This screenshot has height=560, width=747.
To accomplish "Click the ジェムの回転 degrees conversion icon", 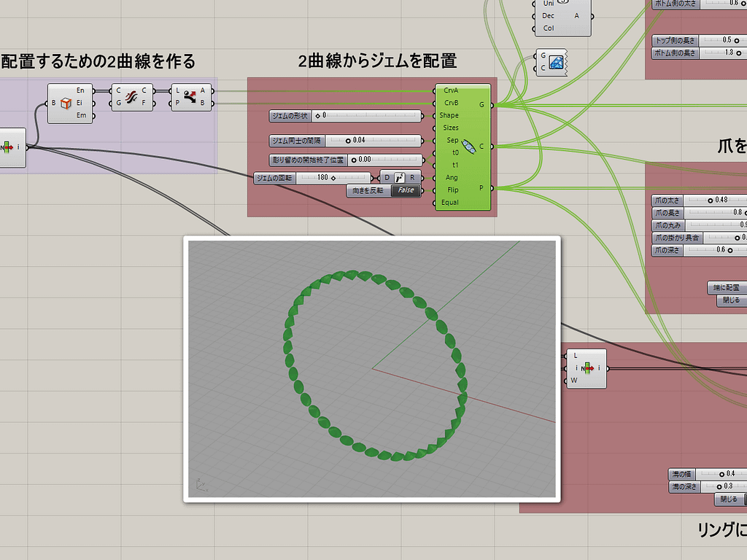I will (x=400, y=177).
